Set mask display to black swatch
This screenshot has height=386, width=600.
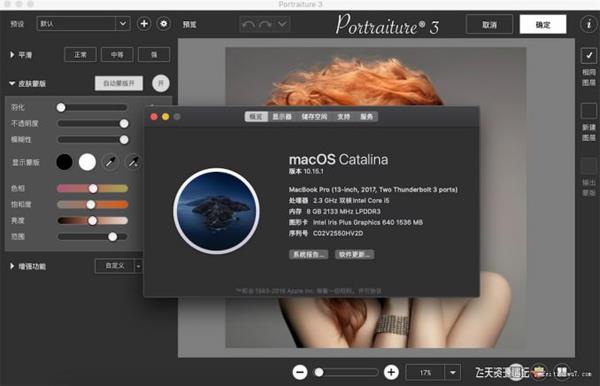64,162
